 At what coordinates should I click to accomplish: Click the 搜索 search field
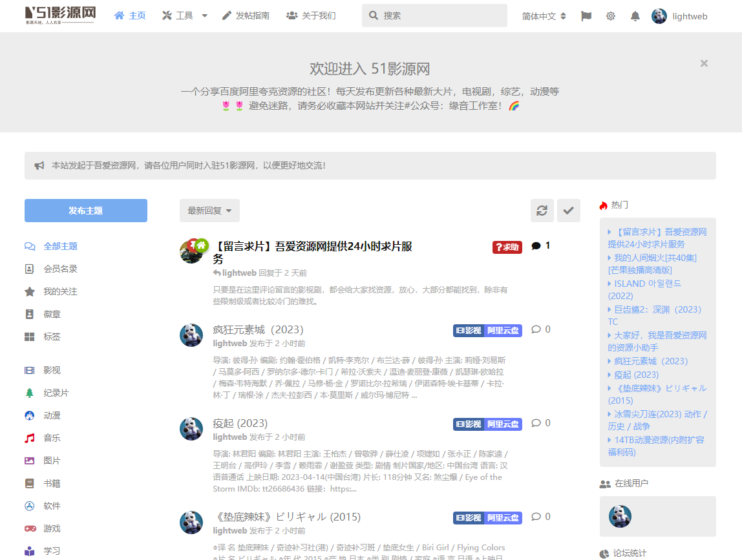pos(434,16)
